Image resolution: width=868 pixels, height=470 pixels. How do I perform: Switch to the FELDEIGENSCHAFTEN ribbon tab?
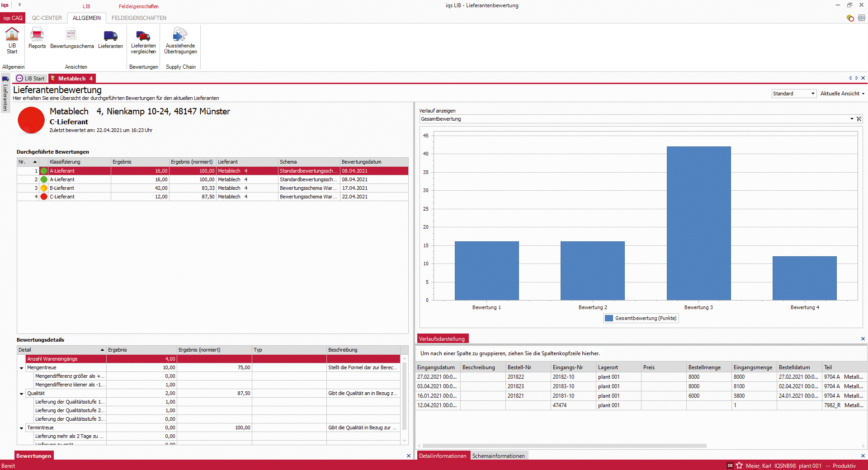[139, 18]
